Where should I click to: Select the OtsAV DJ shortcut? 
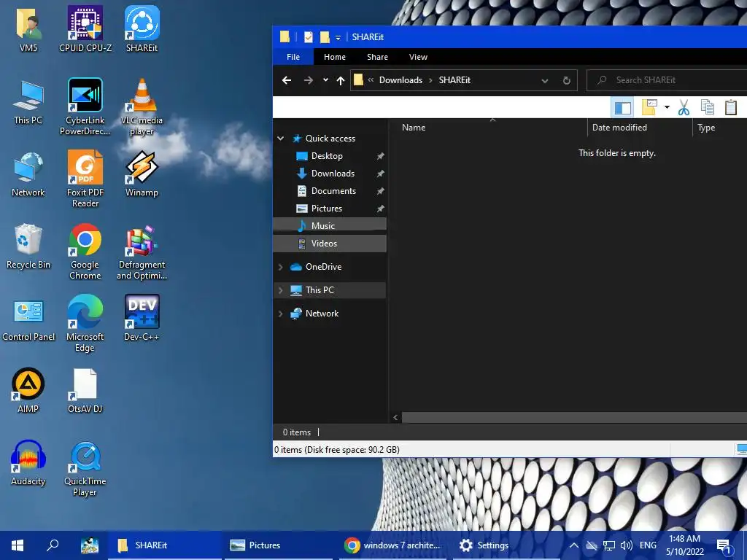point(85,391)
